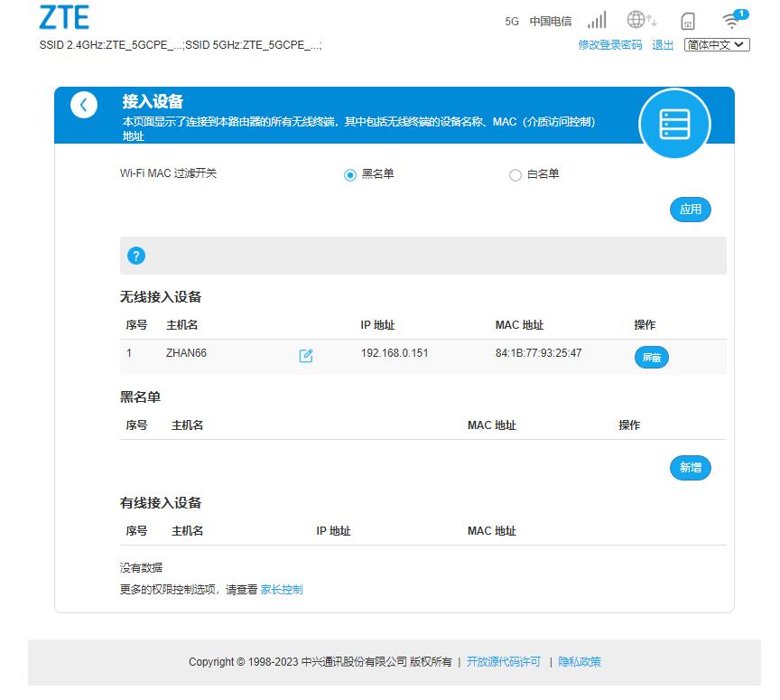Add blacklist entry with 新增 button

tap(690, 468)
